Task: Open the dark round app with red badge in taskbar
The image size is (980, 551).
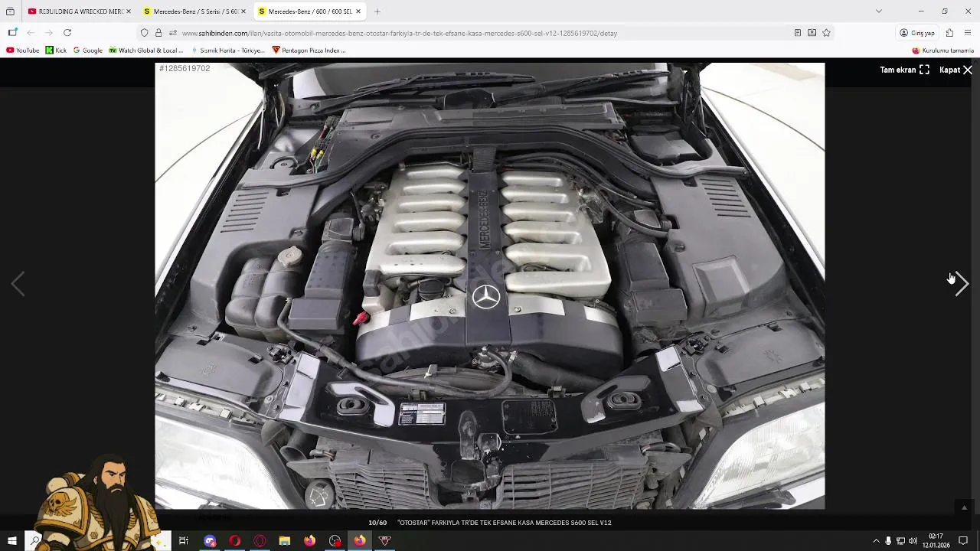Action: tap(335, 541)
